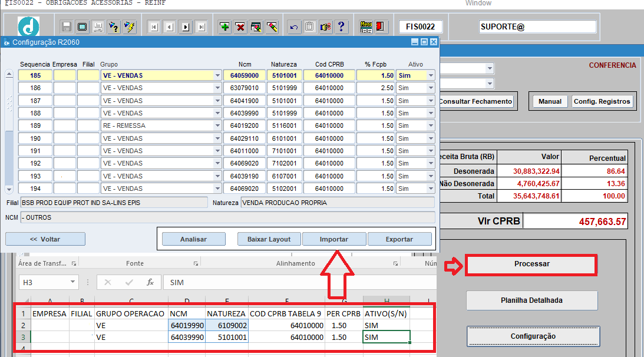Click the Save floppy disk toolbar icon
This screenshot has height=357, width=644.
(x=66, y=27)
